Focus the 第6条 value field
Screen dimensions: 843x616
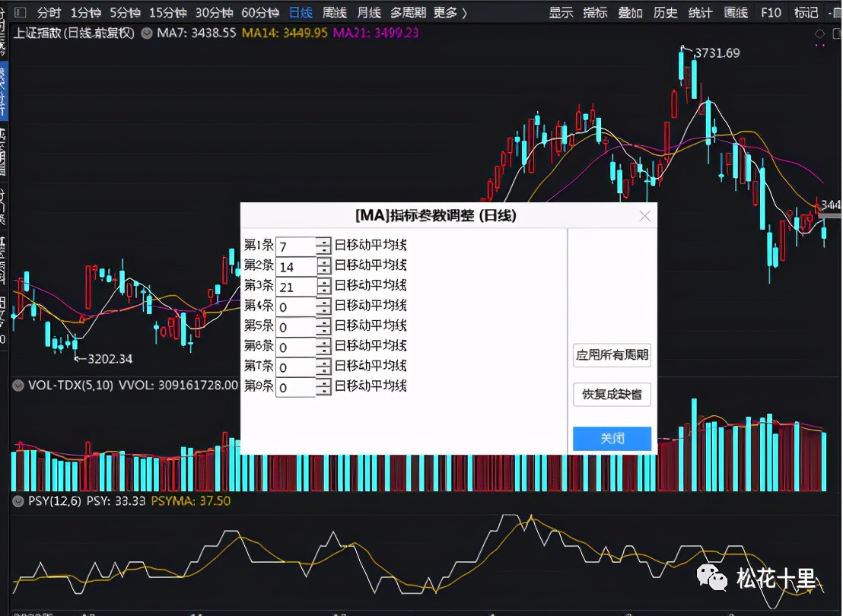[x=296, y=348]
